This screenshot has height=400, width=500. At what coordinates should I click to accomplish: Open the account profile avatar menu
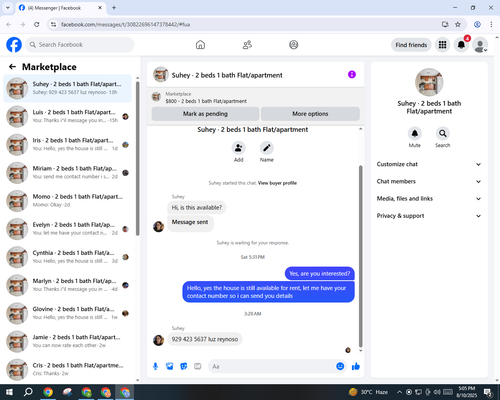480,45
